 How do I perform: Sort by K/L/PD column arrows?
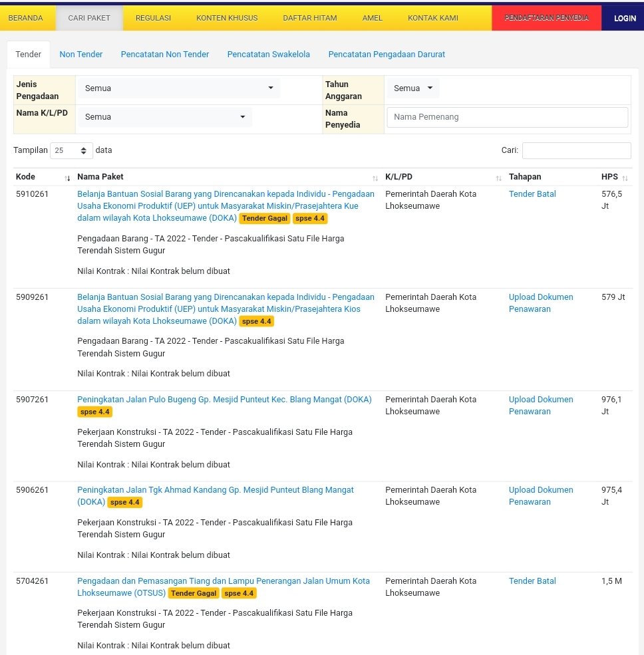pyautogui.click(x=498, y=178)
